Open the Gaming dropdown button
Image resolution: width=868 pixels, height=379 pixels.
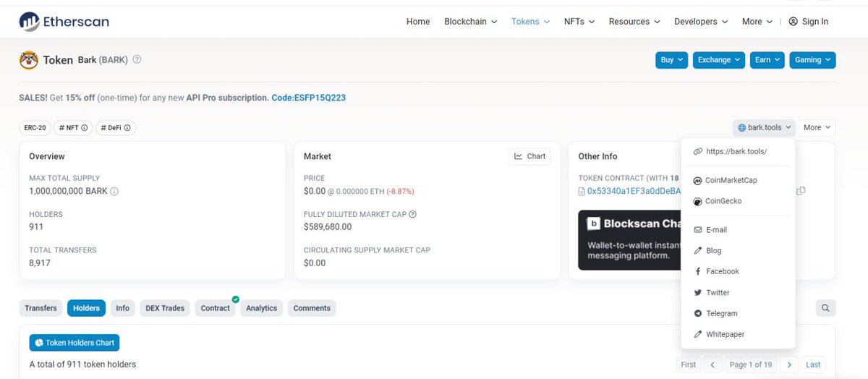pos(813,60)
